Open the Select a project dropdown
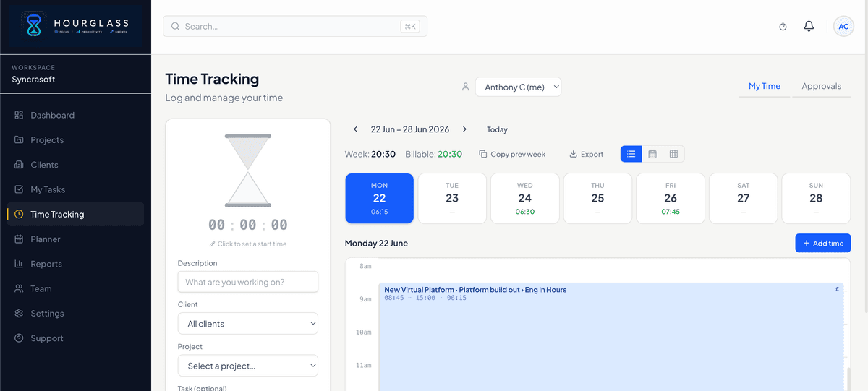This screenshot has height=391, width=868. point(248,366)
